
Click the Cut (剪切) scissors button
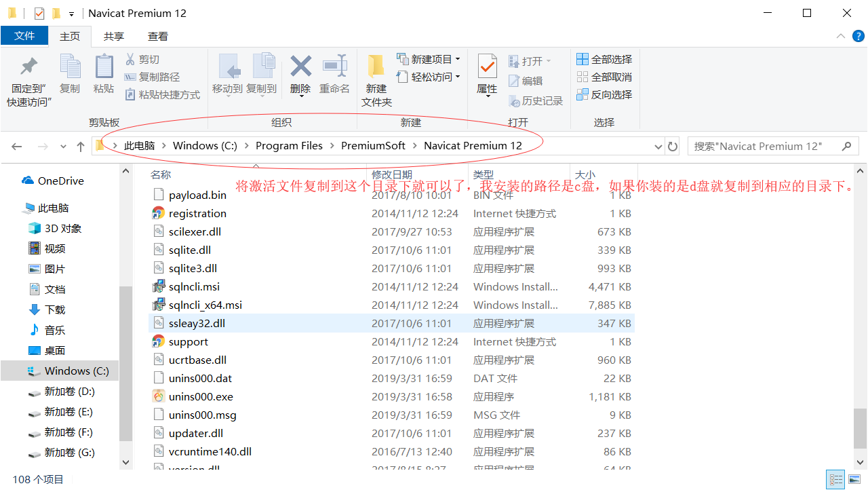142,60
